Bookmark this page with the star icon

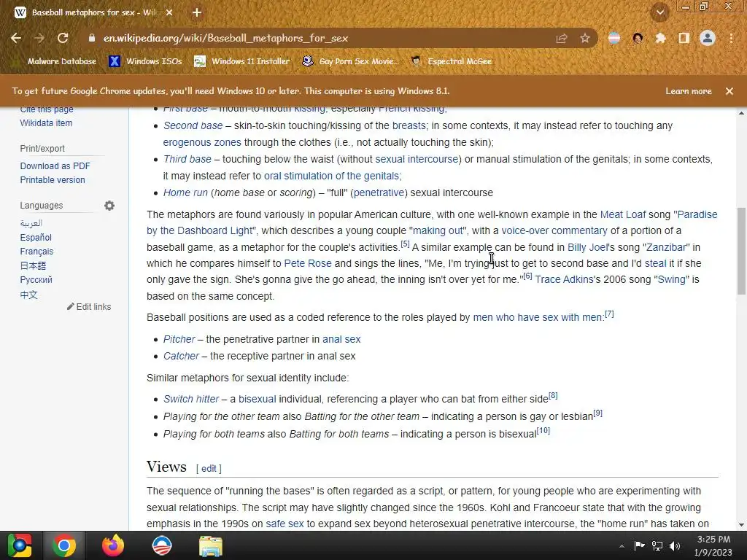585,38
